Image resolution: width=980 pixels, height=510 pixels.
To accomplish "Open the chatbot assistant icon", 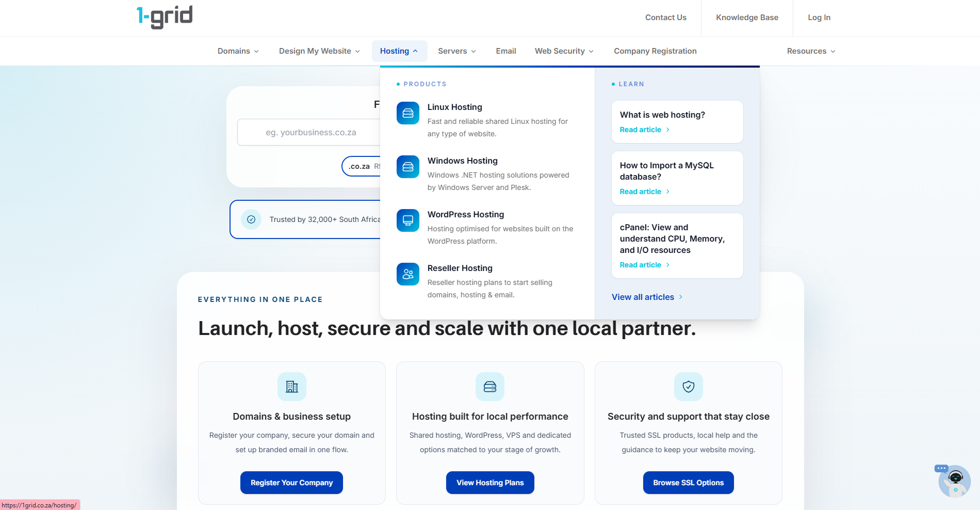I will tap(954, 481).
